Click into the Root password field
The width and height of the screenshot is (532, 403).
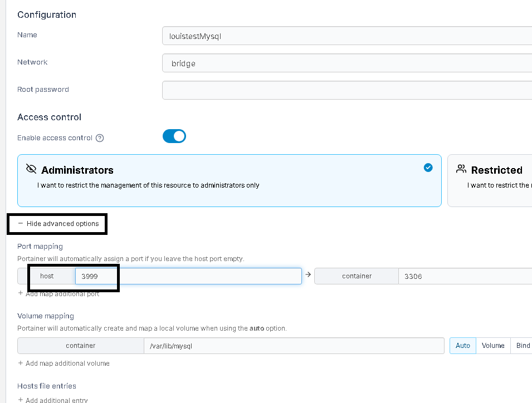click(x=346, y=90)
